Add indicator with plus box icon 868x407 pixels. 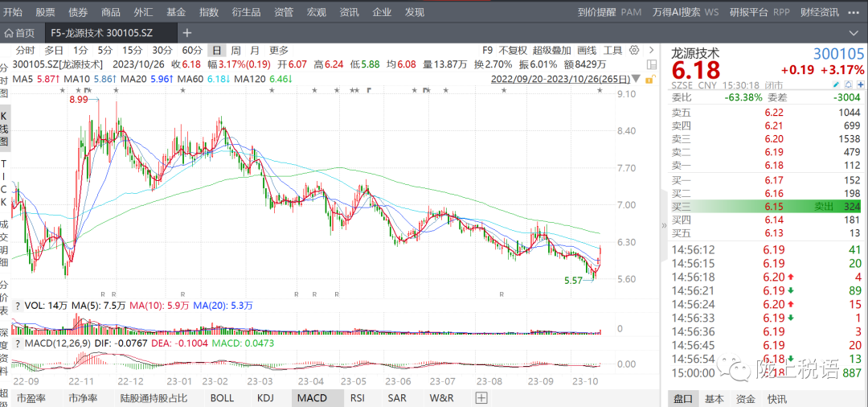pos(481,397)
